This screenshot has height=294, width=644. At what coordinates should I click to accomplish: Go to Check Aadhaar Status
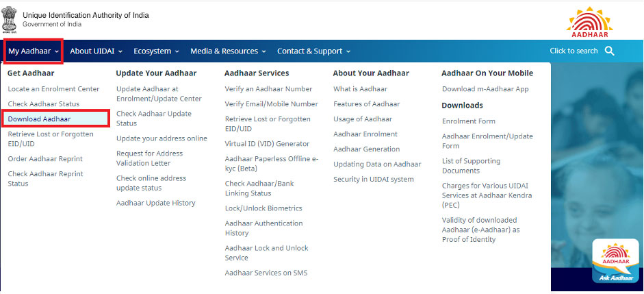(x=44, y=104)
